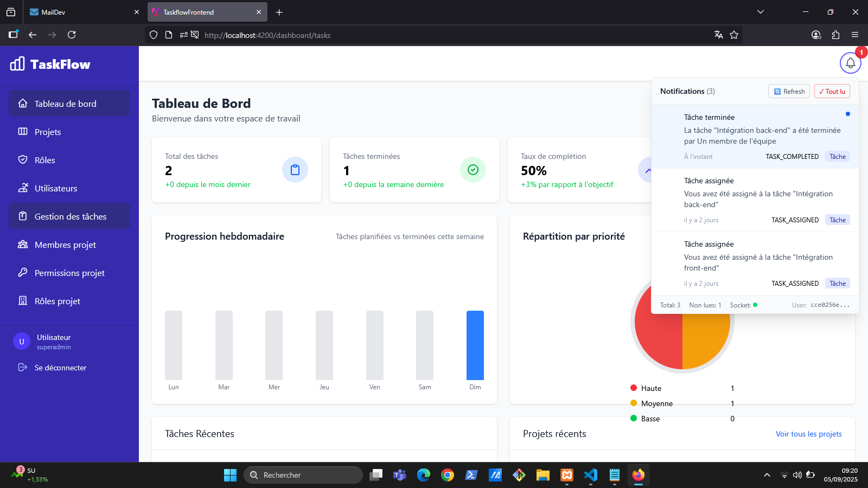Select Gestion des tâches in the sidebar
Viewport: 868px width, 488px height.
[x=69, y=216]
